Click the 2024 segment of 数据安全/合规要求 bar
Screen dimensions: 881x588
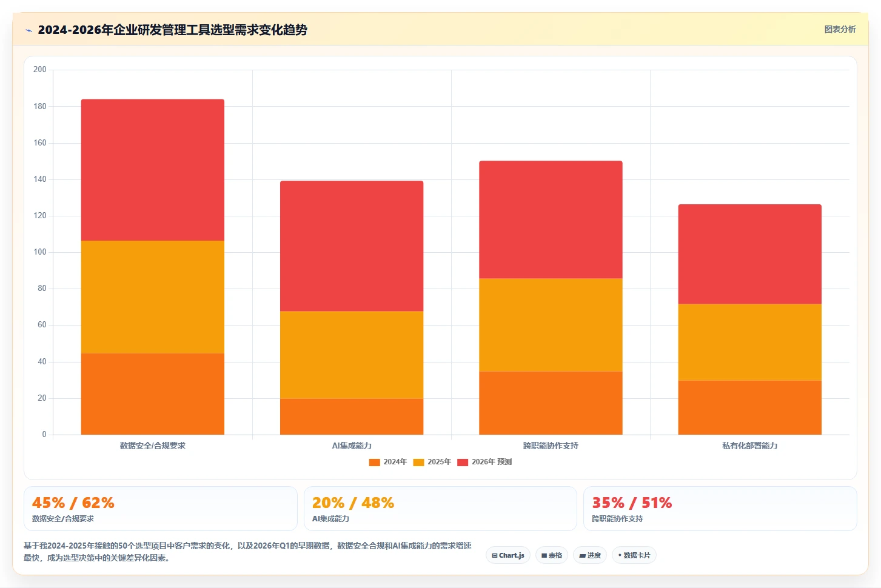click(x=153, y=394)
